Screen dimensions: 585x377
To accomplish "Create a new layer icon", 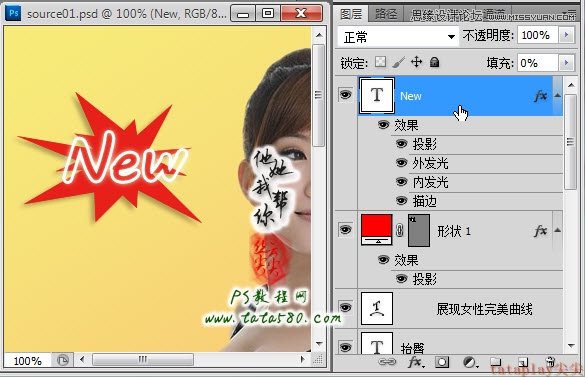I will 523,362.
